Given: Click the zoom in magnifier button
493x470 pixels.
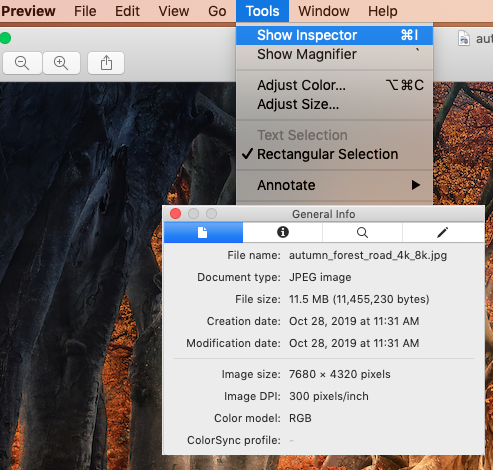Looking at the screenshot, I should pyautogui.click(x=61, y=63).
